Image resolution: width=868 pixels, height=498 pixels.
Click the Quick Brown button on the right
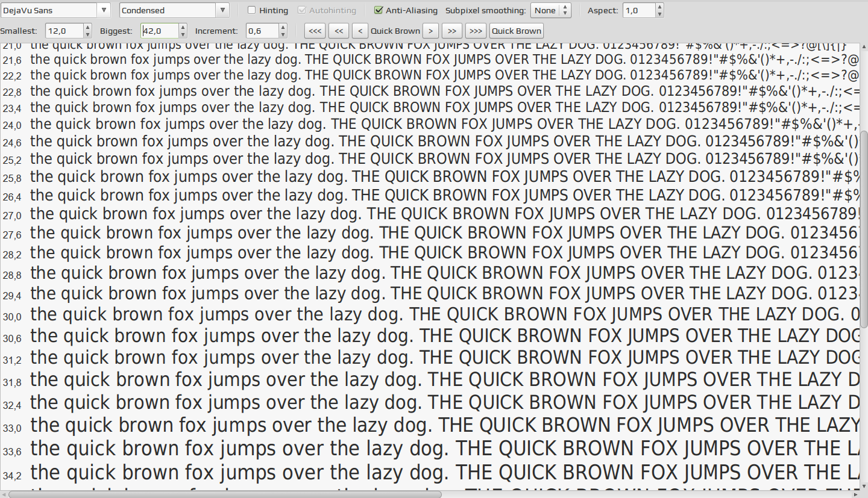pyautogui.click(x=517, y=31)
